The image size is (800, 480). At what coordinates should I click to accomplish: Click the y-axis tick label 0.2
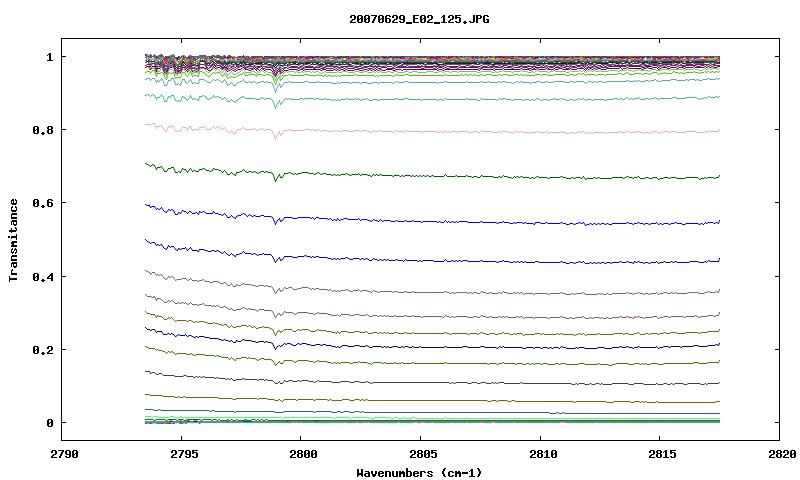pos(43,350)
